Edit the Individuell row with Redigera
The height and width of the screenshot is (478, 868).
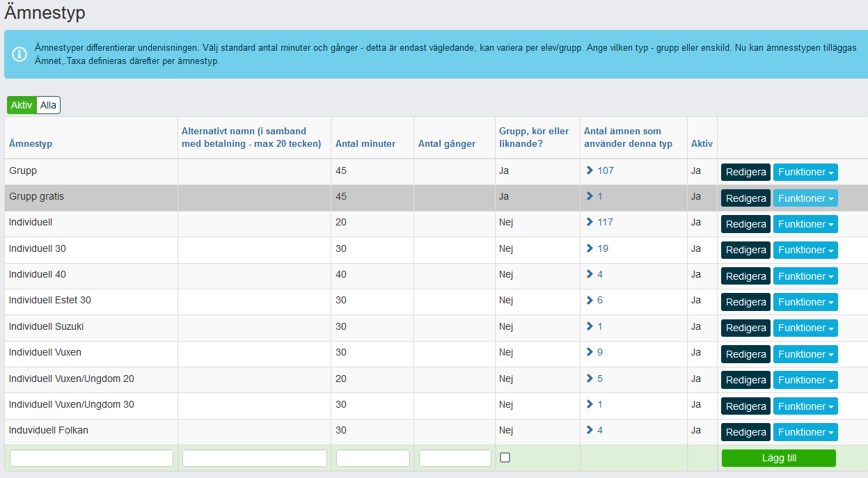coord(745,224)
